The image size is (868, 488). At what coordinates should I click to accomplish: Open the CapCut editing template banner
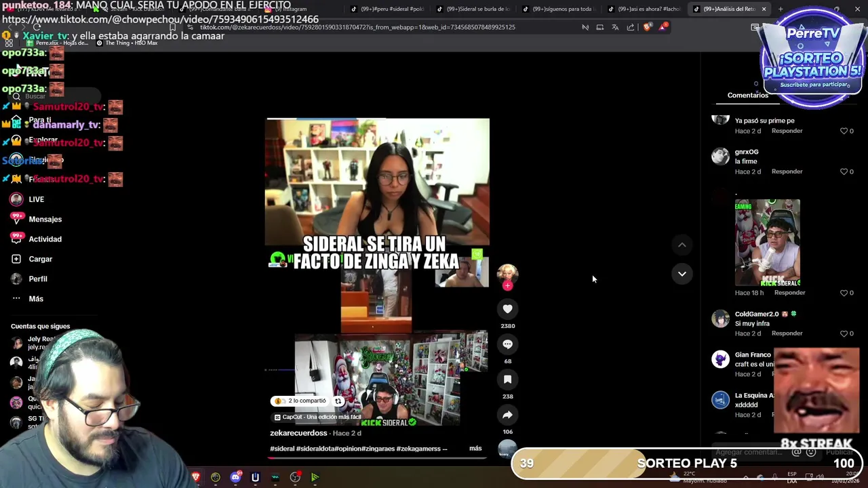point(317,417)
